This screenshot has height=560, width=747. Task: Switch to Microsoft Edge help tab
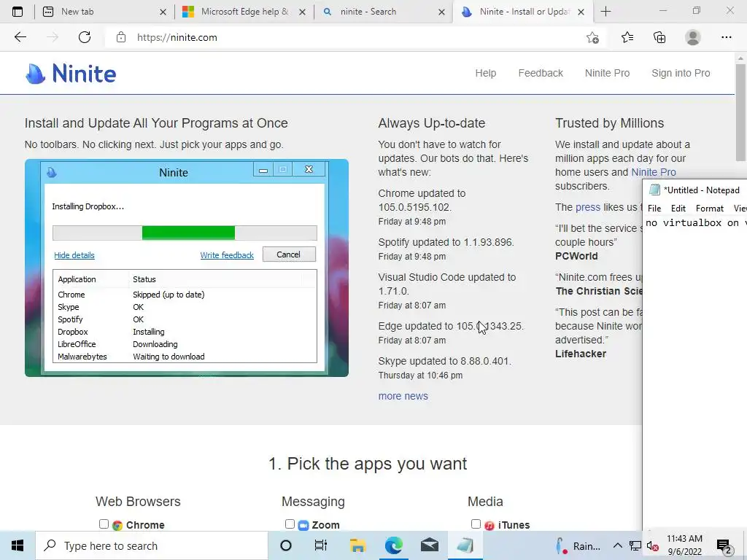click(x=244, y=12)
